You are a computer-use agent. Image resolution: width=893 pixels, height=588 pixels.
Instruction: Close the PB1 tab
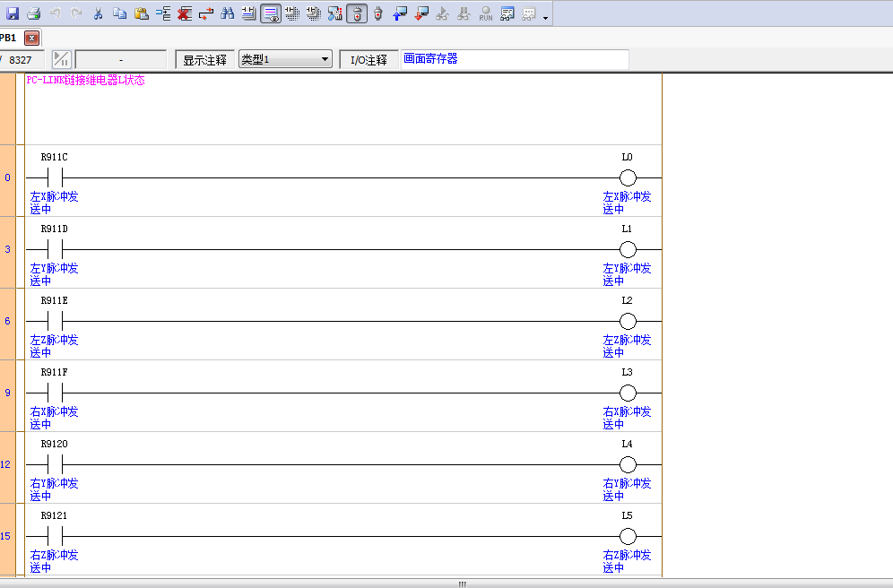31,38
